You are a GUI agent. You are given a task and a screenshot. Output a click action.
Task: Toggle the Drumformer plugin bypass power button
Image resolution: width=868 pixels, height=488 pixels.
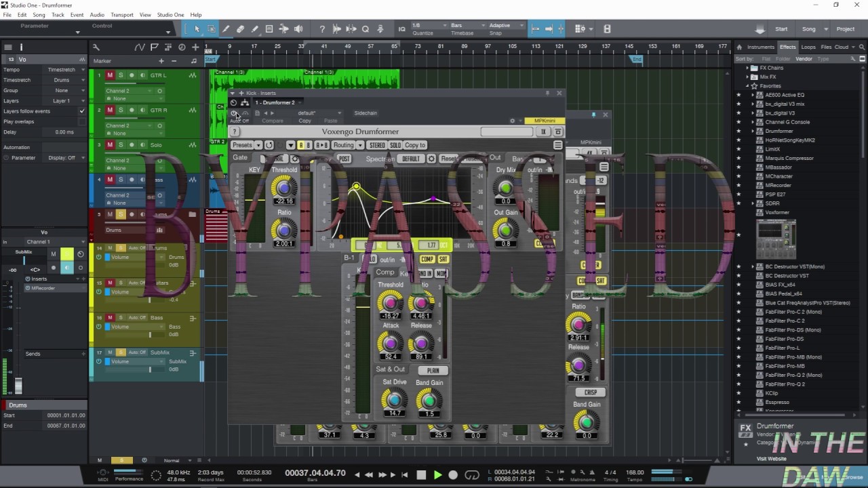234,113
